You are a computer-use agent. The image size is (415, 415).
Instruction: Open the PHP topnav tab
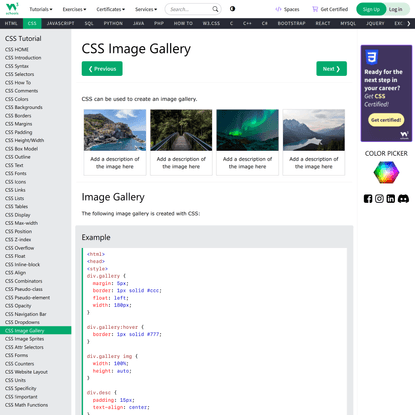159,23
